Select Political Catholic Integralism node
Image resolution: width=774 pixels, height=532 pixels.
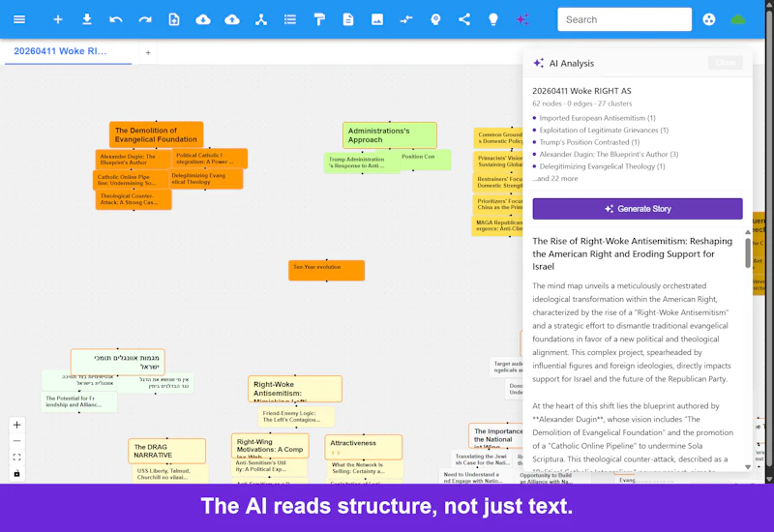pos(210,159)
